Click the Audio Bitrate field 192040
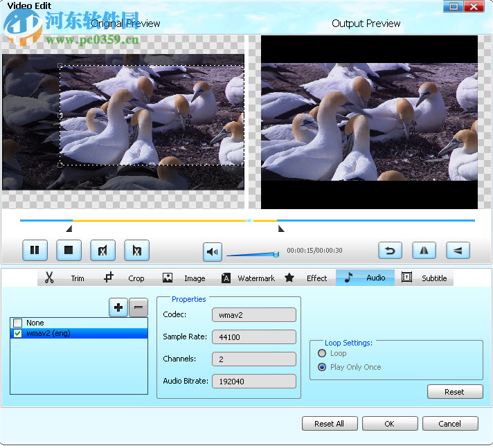 pos(254,382)
